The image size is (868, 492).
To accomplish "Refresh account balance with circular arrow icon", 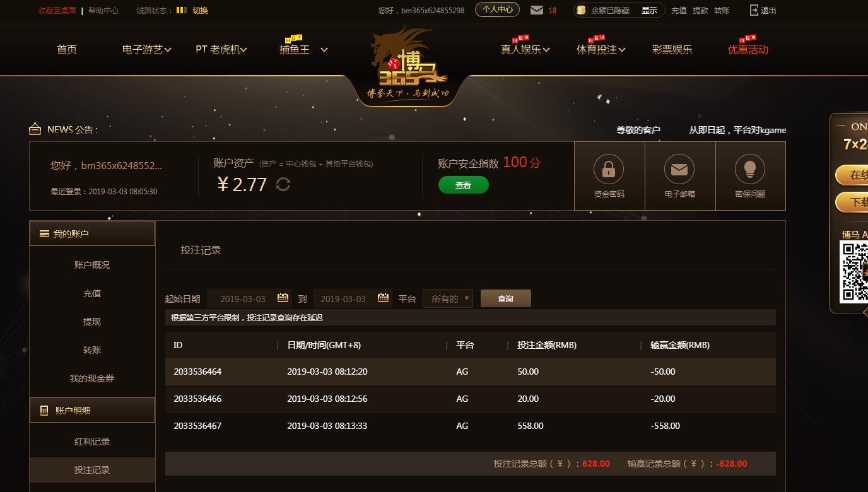I will [x=283, y=184].
